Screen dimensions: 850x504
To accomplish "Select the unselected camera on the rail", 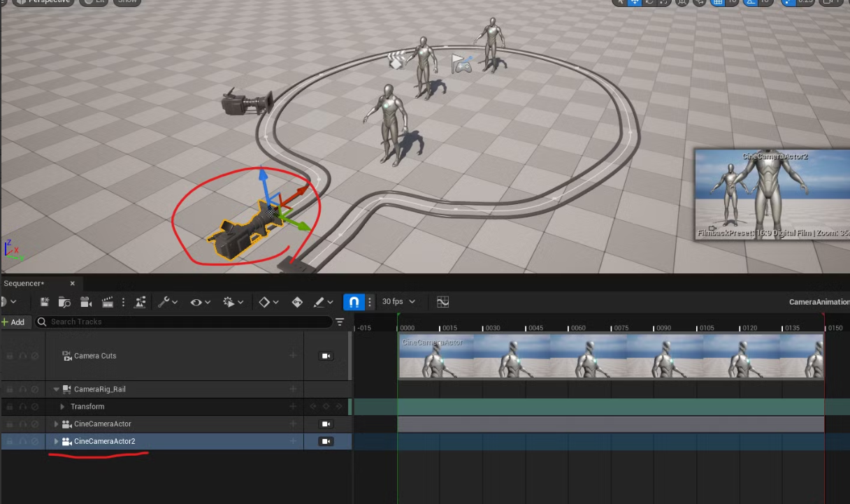I will coord(247,103).
